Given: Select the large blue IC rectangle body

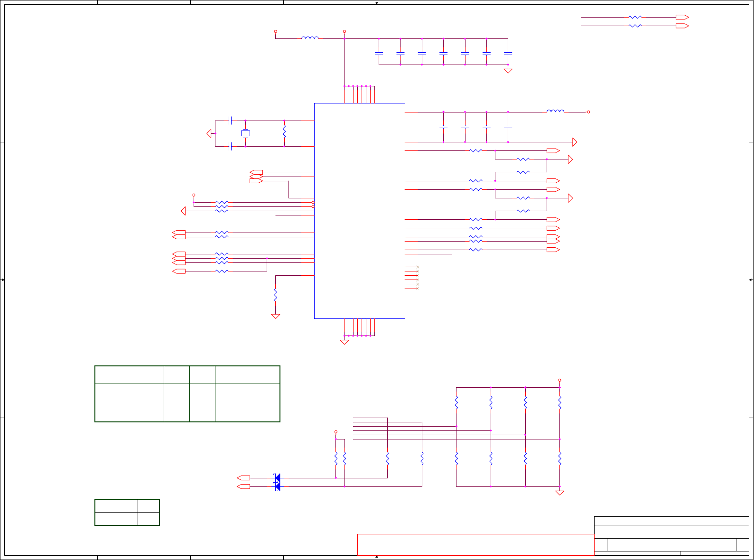Looking at the screenshot, I should pos(360,211).
